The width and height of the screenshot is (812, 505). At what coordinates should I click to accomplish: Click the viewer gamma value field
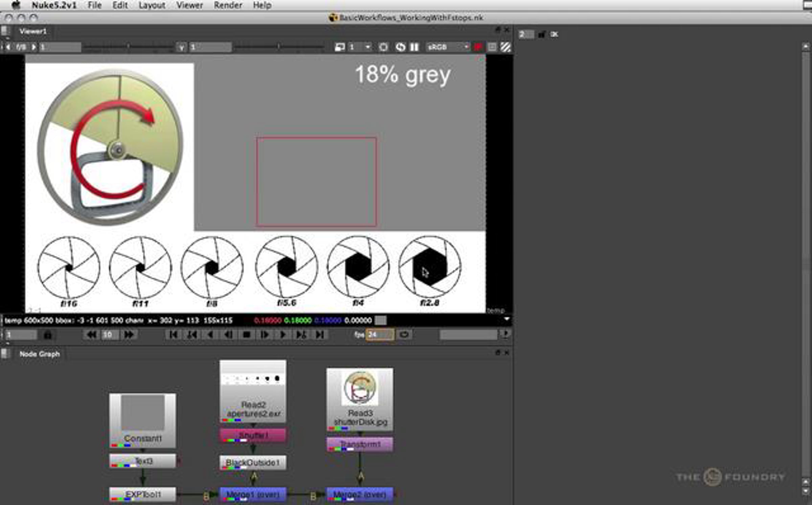click(210, 47)
